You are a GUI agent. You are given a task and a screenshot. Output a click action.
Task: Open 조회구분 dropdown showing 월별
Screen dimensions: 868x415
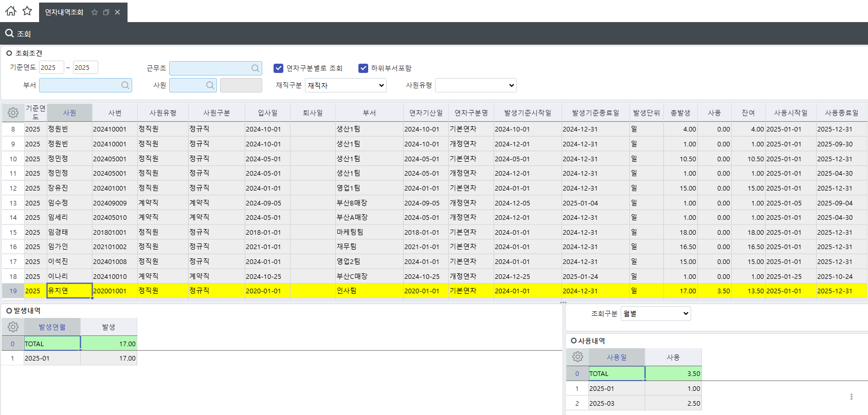656,313
